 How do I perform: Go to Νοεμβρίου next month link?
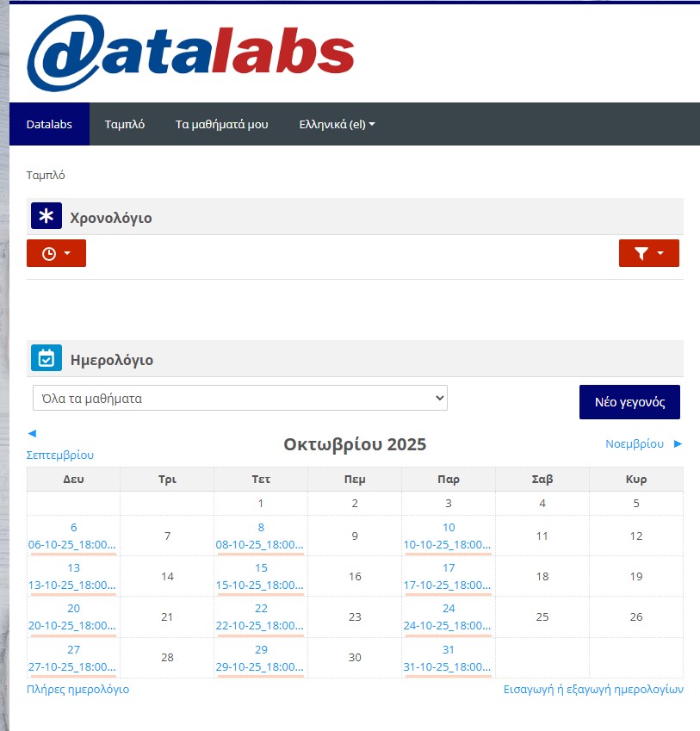click(635, 443)
